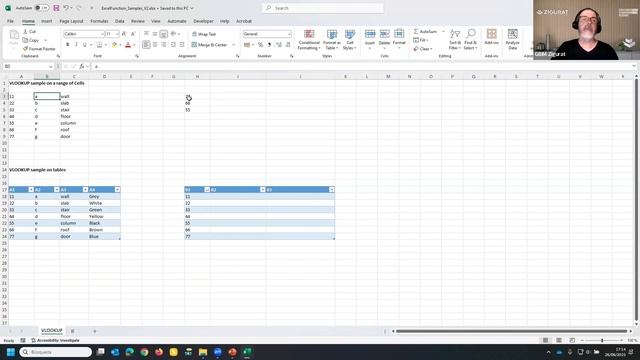Screen dimensions: 640x360
Task: Click the AutoSum button
Action: pyautogui.click(x=426, y=31)
